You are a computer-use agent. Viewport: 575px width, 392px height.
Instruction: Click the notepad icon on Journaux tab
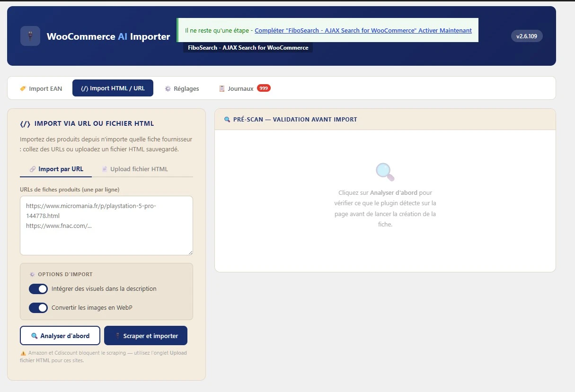(221, 89)
